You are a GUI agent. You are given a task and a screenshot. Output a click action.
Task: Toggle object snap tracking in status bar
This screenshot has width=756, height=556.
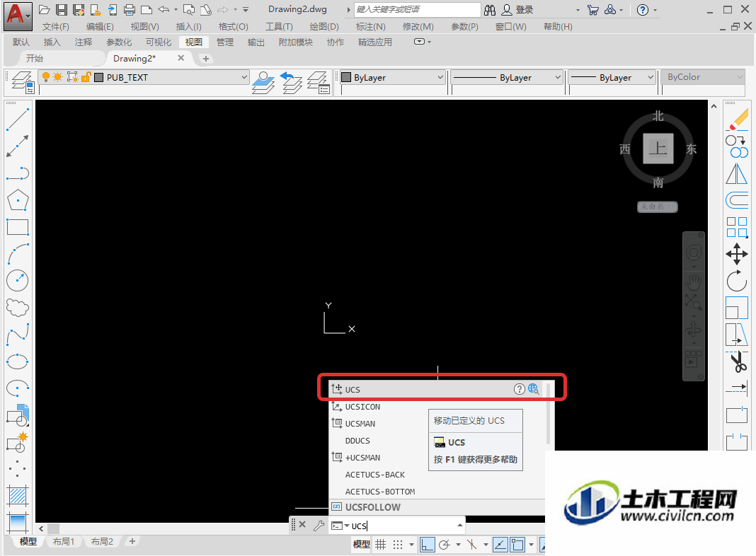tap(500, 545)
